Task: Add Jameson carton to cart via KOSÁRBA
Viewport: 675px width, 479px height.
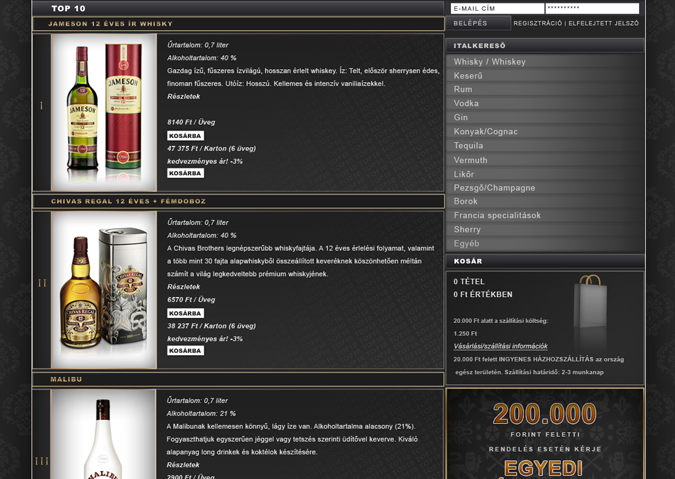Action: click(186, 173)
